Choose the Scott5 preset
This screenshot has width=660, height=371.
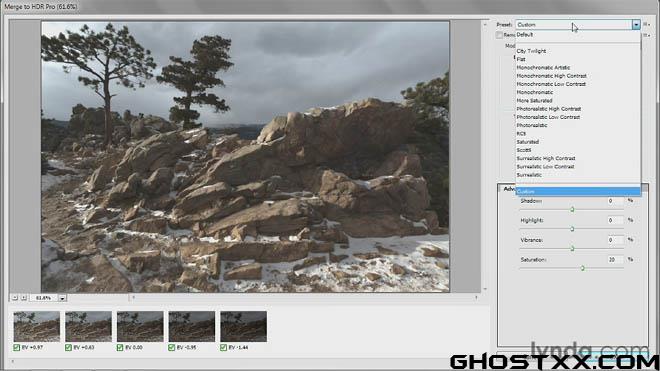(x=578, y=150)
